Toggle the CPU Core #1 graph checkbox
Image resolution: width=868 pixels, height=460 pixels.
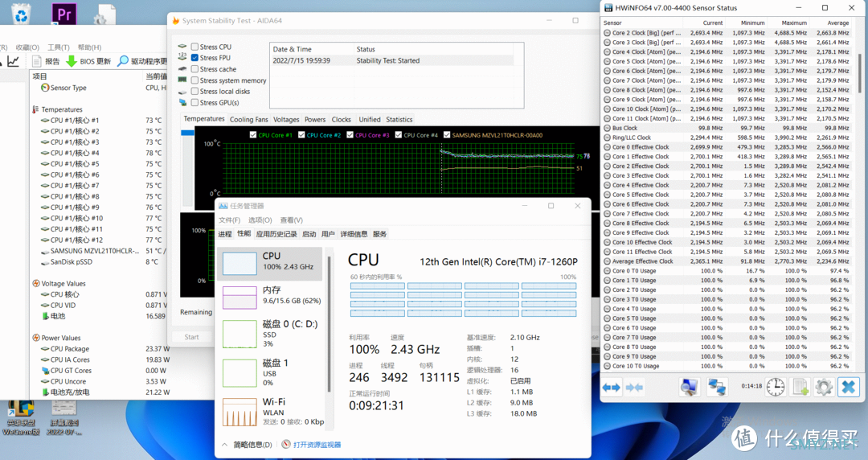253,134
